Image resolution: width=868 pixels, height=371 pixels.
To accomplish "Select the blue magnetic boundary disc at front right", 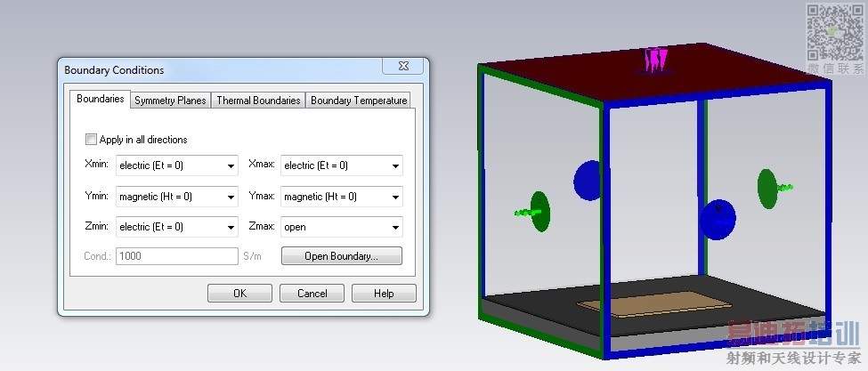I will [x=718, y=220].
